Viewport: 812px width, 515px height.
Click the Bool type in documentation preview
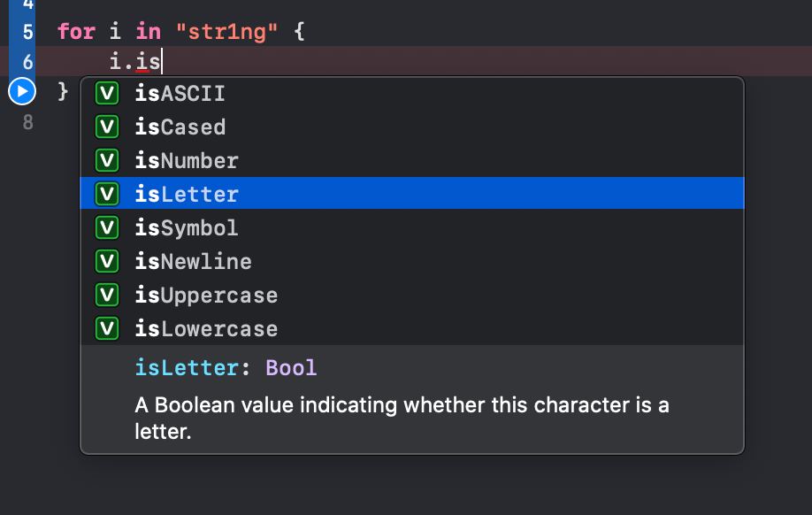290,368
